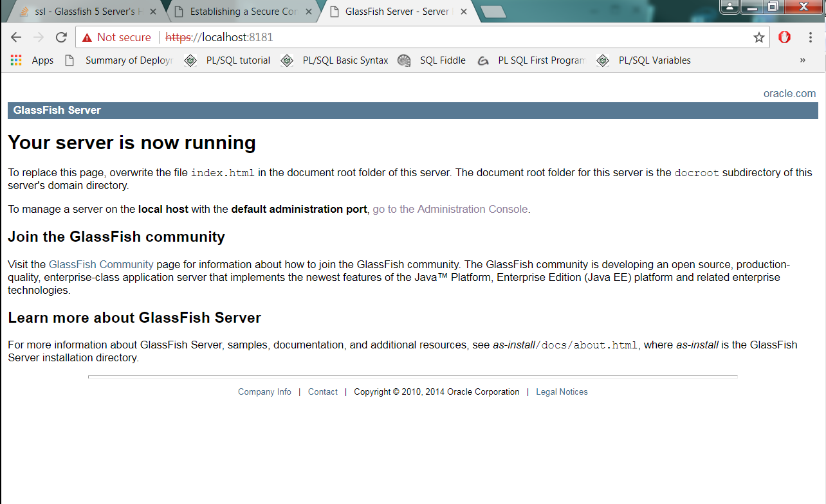Click the docroot subdirectory name text

697,173
